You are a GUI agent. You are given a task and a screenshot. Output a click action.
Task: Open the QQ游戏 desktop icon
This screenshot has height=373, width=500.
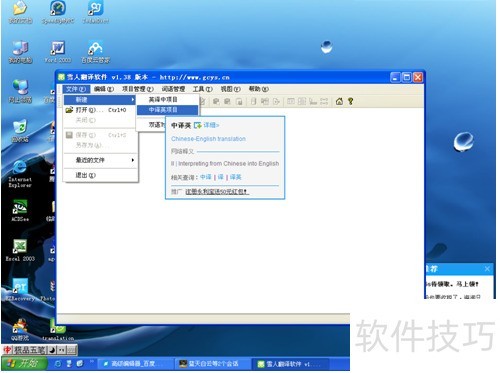tap(20, 329)
